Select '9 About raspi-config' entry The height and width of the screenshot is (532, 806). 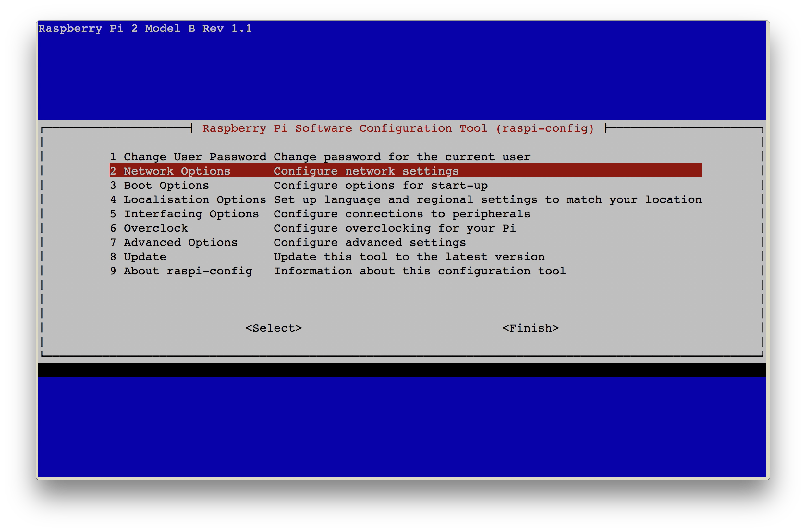pos(406,271)
